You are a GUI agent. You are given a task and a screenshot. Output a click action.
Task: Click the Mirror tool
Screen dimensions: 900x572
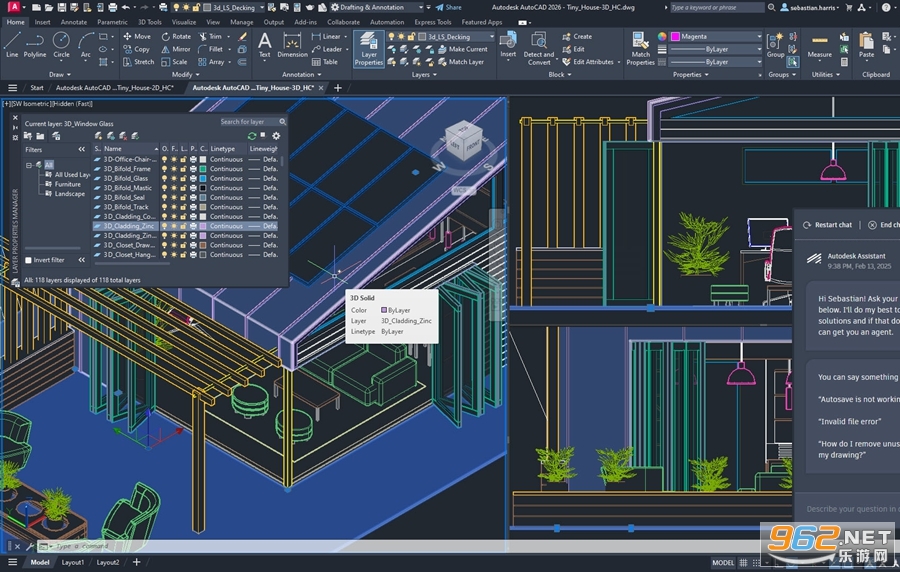(x=176, y=49)
